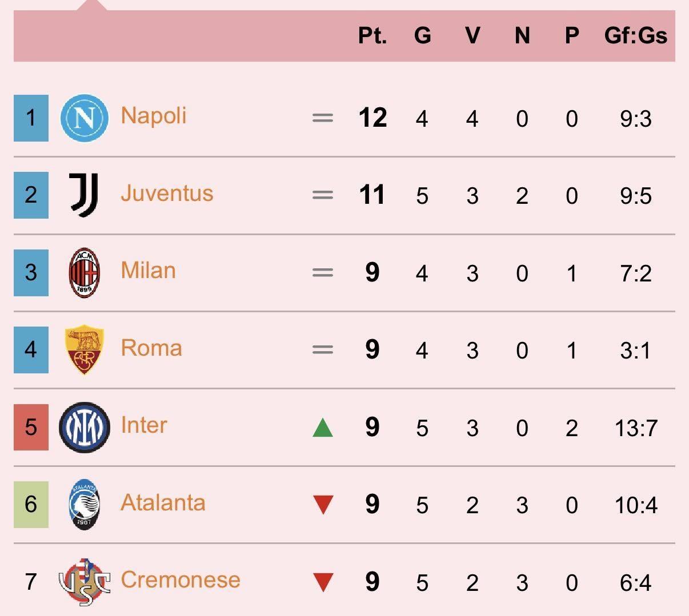689x616 pixels.
Task: Open the Juventus team page link
Action: [167, 193]
